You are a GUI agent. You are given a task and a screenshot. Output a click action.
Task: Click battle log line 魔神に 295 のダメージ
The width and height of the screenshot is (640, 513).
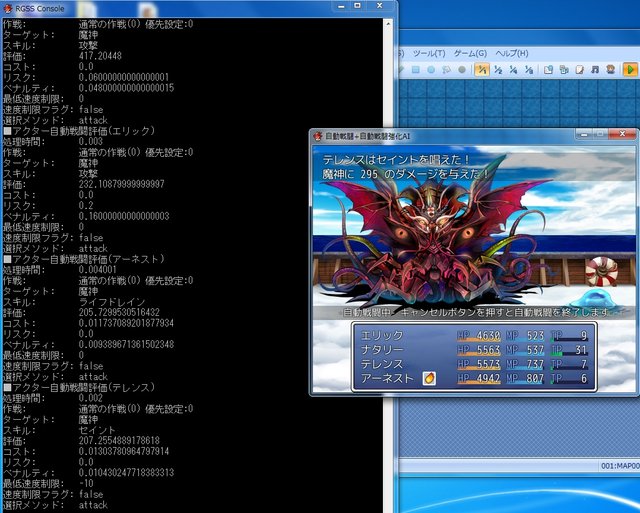point(405,174)
